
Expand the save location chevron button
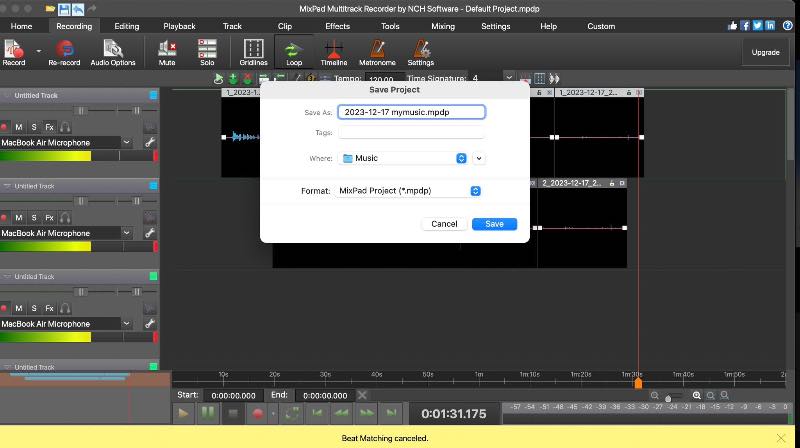tap(479, 158)
